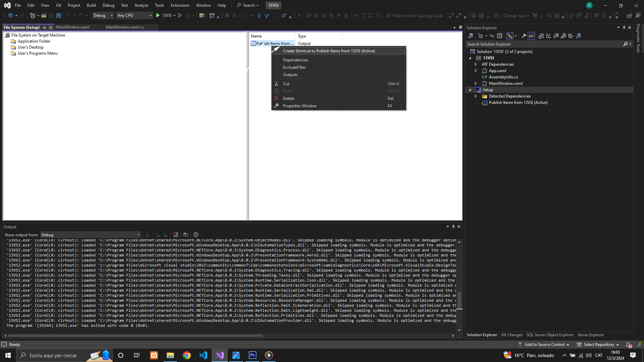This screenshot has width=644, height=362.
Task: Toggle Preview Selected Items in Solution Explorer
Action: pyautogui.click(x=531, y=36)
